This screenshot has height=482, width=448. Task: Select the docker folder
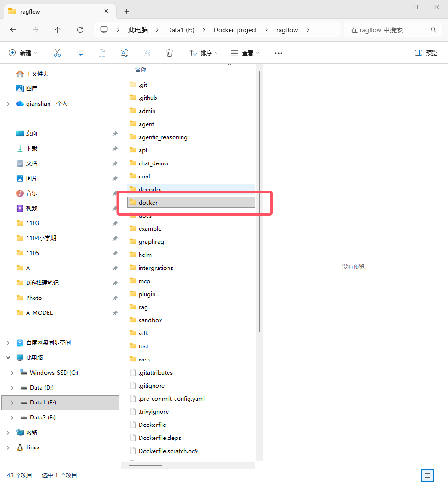191,202
